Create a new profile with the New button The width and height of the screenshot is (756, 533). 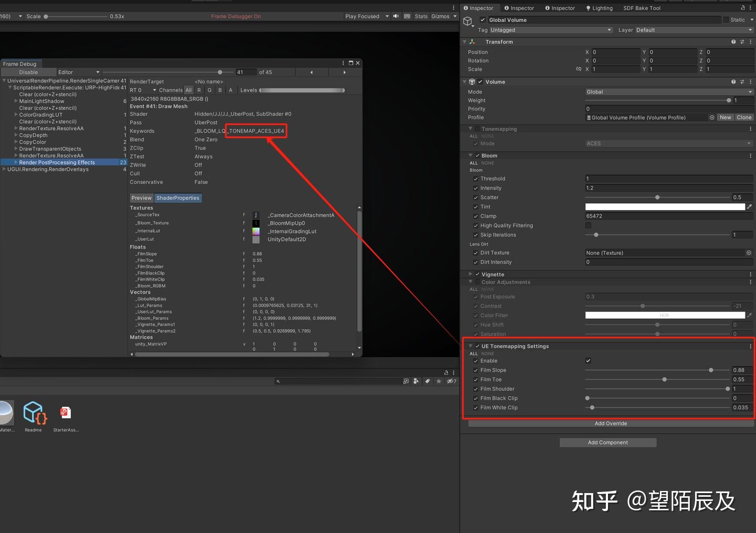click(x=725, y=117)
